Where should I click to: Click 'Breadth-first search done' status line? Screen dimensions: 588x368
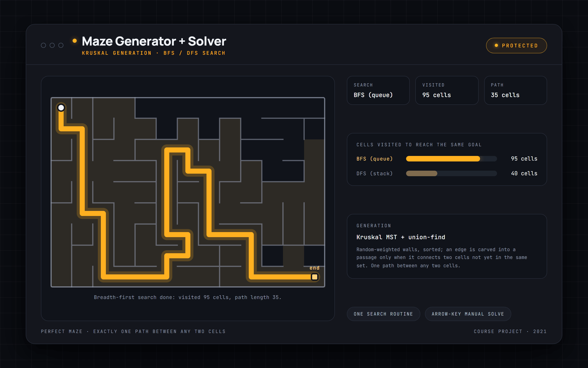click(x=188, y=297)
